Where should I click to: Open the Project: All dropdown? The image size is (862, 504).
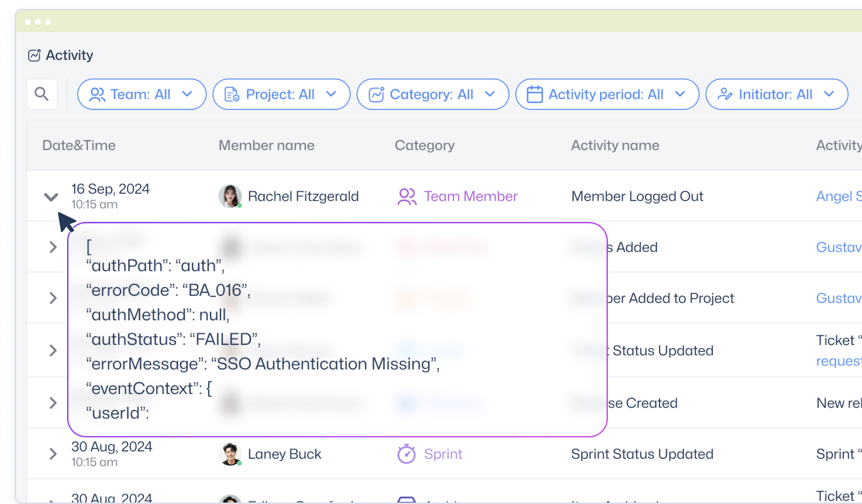281,94
